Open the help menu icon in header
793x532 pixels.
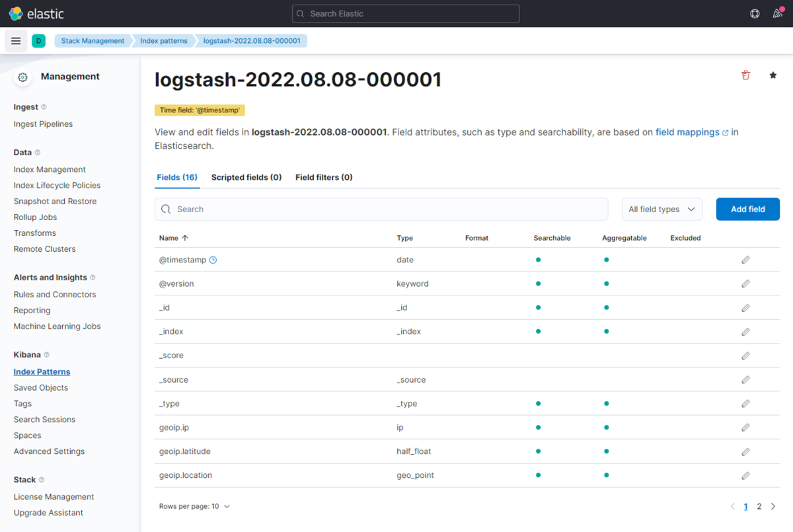755,14
